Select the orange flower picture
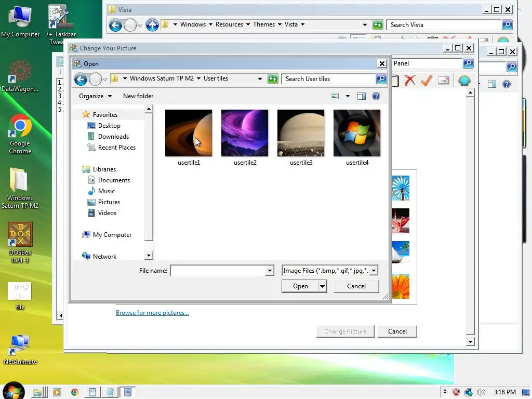Viewport: 532px width, 399px height. coord(401,286)
